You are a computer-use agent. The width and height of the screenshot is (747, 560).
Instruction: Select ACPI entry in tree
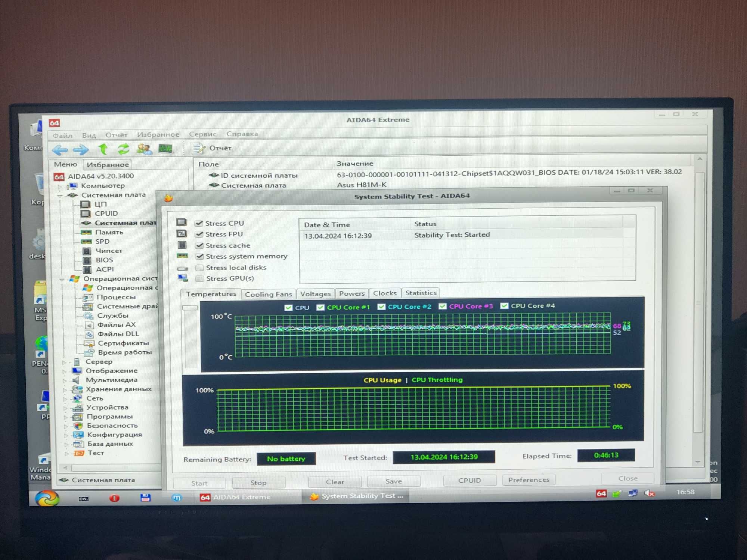105,270
